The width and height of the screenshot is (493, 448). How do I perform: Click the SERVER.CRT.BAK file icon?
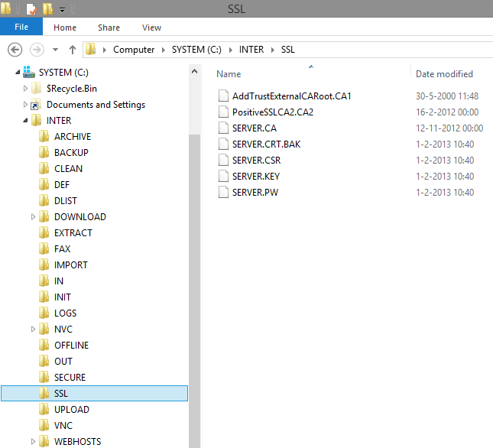[x=223, y=144]
